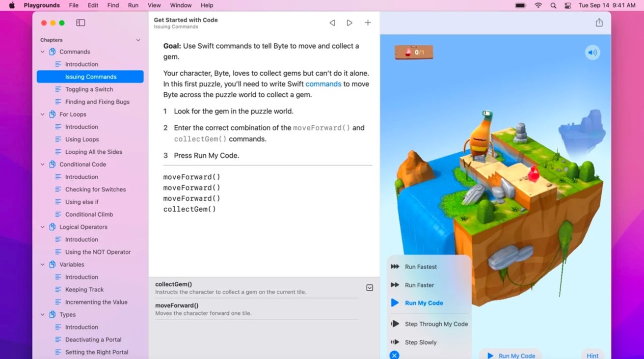Open the View menu
644x359 pixels.
[154, 5]
